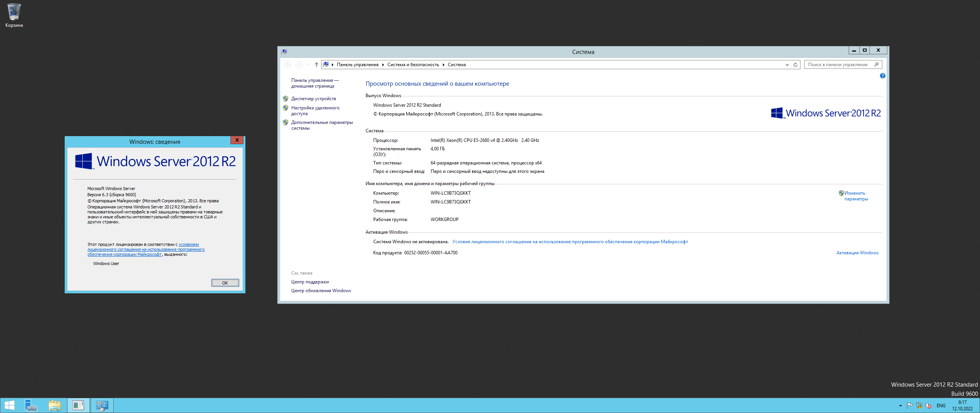Image resolution: width=980 pixels, height=413 pixels.
Task: Click Активация Windows link
Action: click(x=857, y=253)
